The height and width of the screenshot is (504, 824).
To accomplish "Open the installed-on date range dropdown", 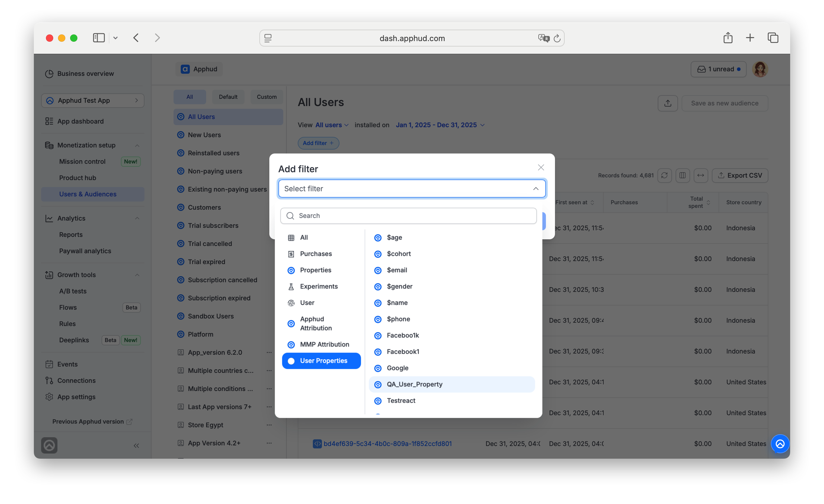I will [x=440, y=125].
